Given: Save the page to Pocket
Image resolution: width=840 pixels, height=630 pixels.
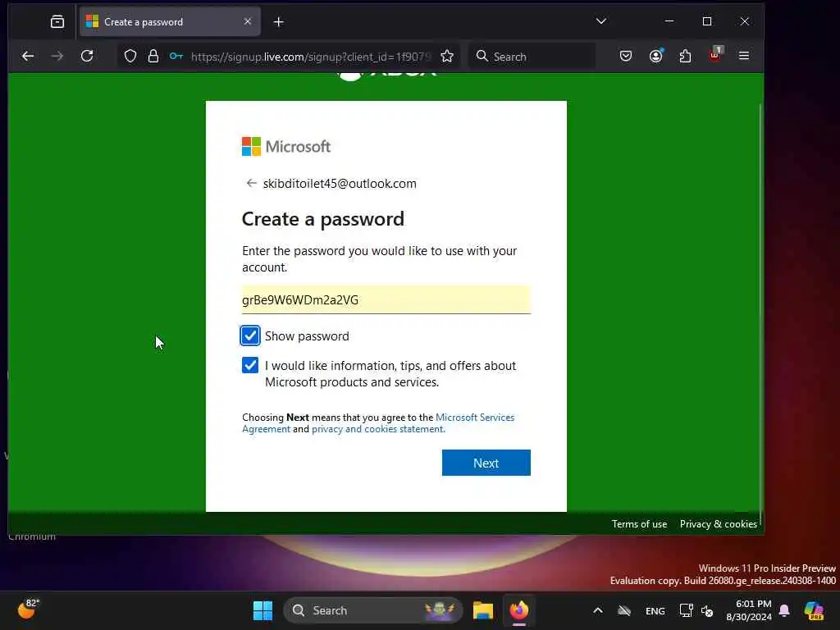Looking at the screenshot, I should point(626,56).
